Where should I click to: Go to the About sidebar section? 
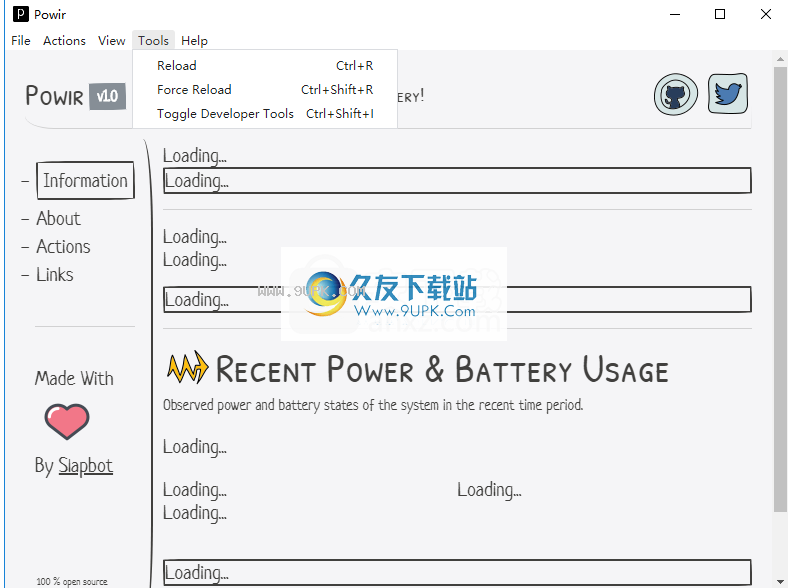click(58, 219)
